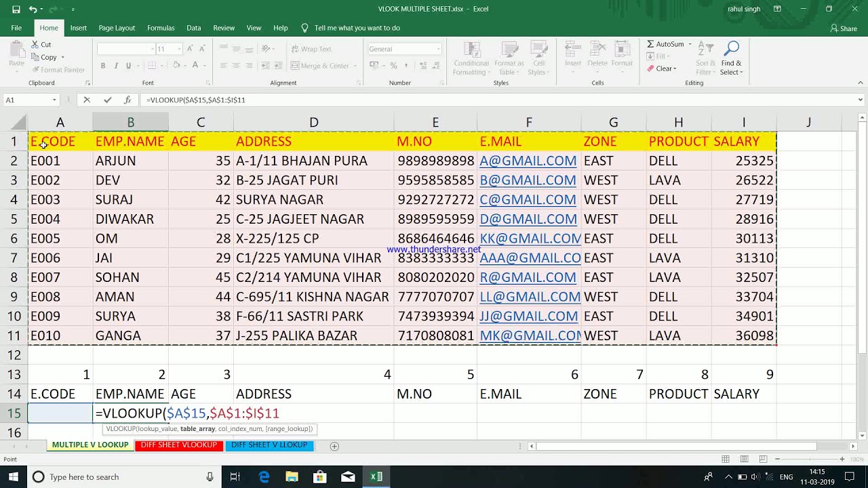Click the Share button

click(x=844, y=28)
